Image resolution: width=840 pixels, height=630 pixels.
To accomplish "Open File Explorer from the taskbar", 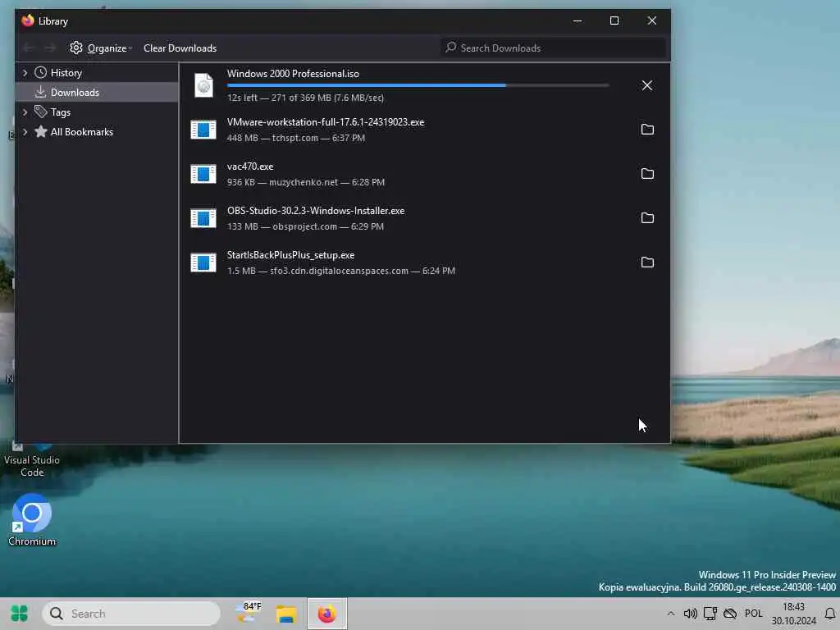I will [x=286, y=614].
